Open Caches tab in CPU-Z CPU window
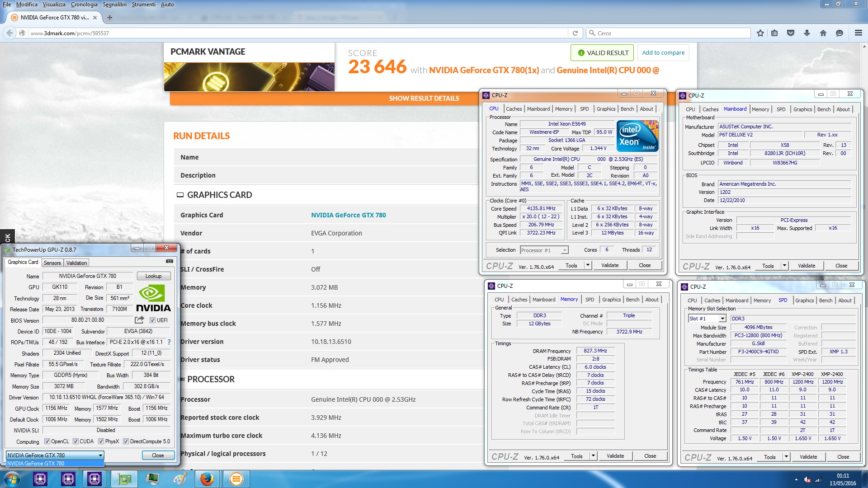Viewport: 868px width, 488px height. (x=514, y=109)
